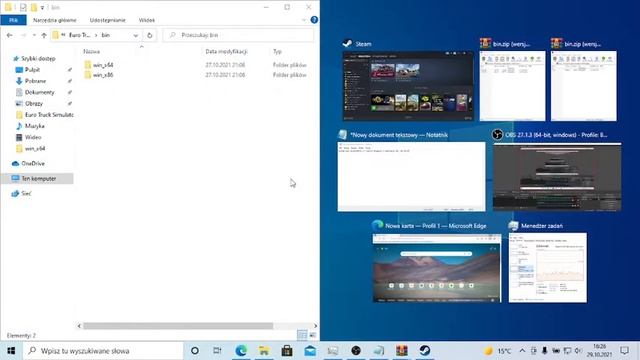Switch to large icons view layout icon
The width and height of the screenshot is (640, 360).
click(x=313, y=335)
